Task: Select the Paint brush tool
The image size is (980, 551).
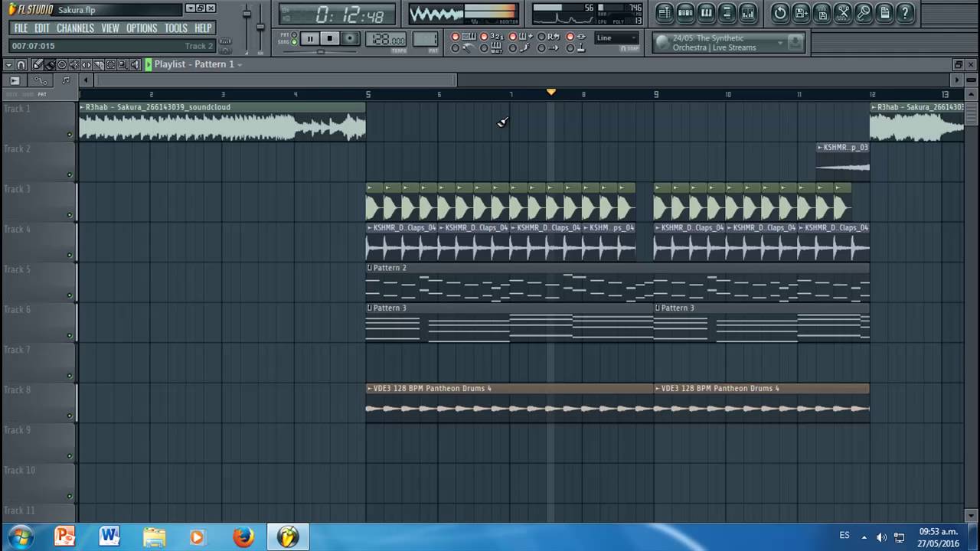Action: click(x=50, y=64)
